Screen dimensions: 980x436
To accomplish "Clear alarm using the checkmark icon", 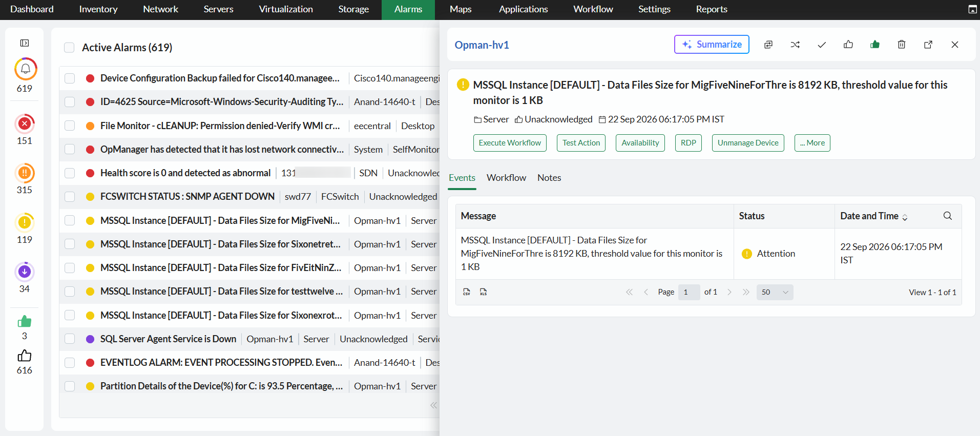I will click(822, 45).
